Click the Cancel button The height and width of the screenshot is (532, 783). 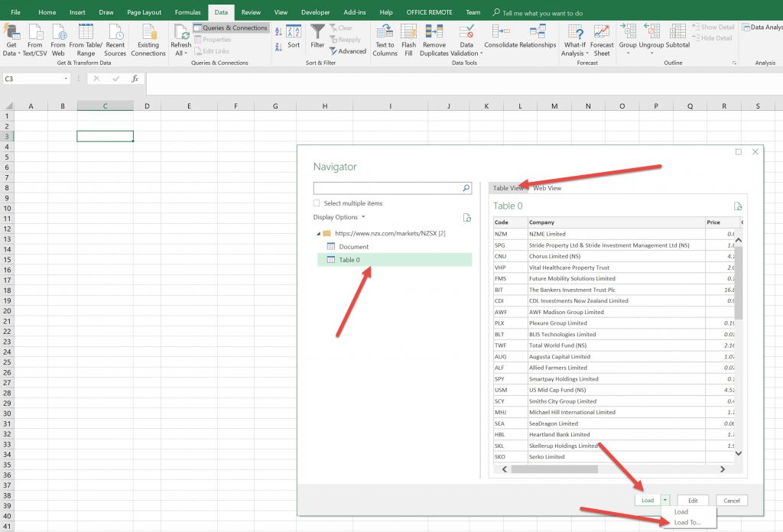[732, 501]
